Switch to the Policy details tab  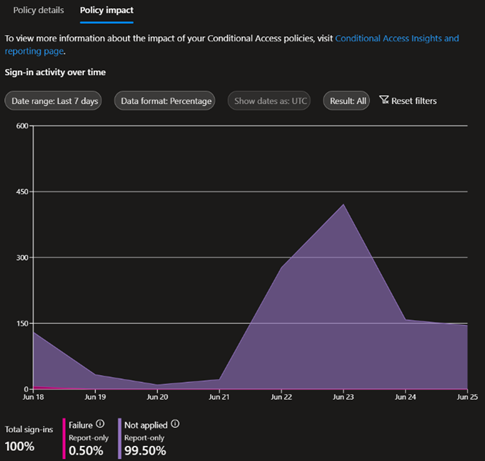click(x=38, y=10)
